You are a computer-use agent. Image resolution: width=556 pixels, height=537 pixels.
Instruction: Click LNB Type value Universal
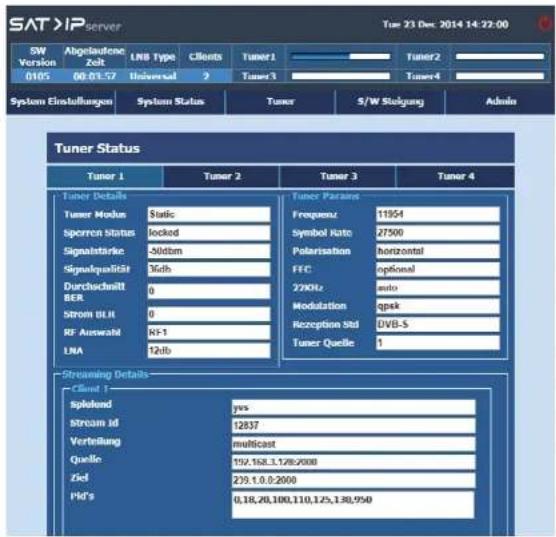coord(153,76)
